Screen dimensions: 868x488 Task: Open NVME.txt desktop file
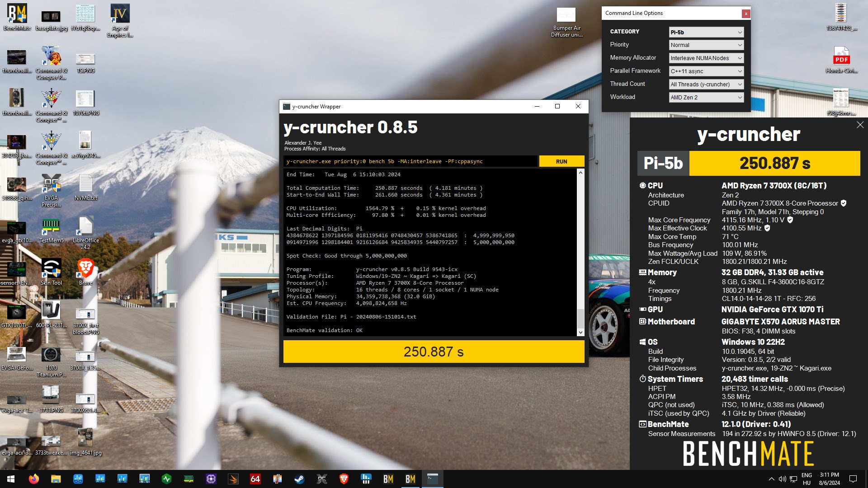[x=85, y=188]
